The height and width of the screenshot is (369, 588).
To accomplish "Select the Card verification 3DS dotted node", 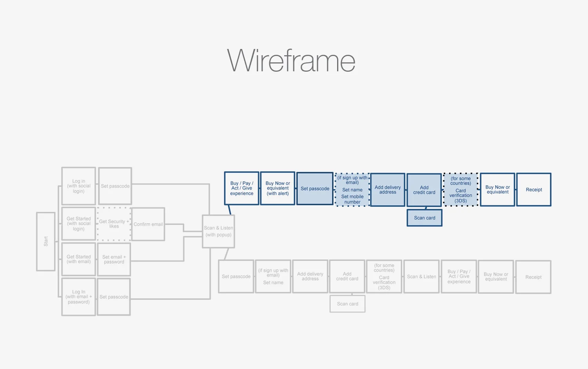I will [461, 190].
